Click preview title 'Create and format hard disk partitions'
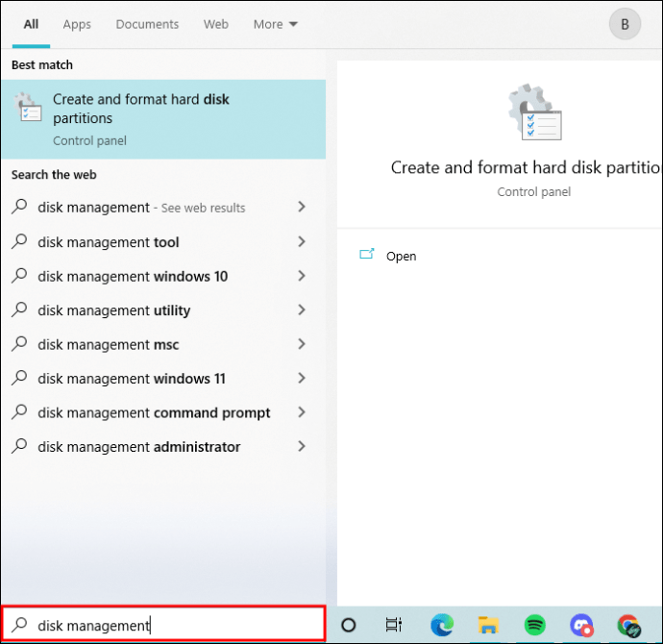The image size is (663, 644). coord(527,167)
